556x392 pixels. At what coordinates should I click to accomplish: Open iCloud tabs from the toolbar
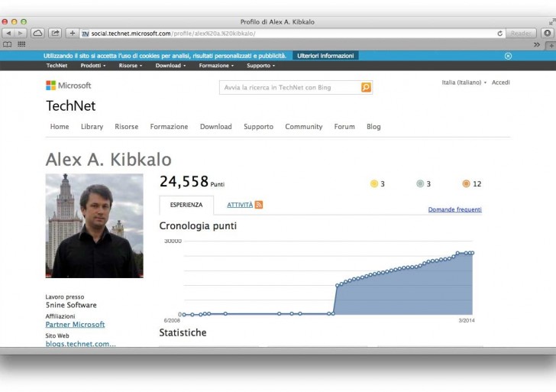pyautogui.click(x=37, y=34)
